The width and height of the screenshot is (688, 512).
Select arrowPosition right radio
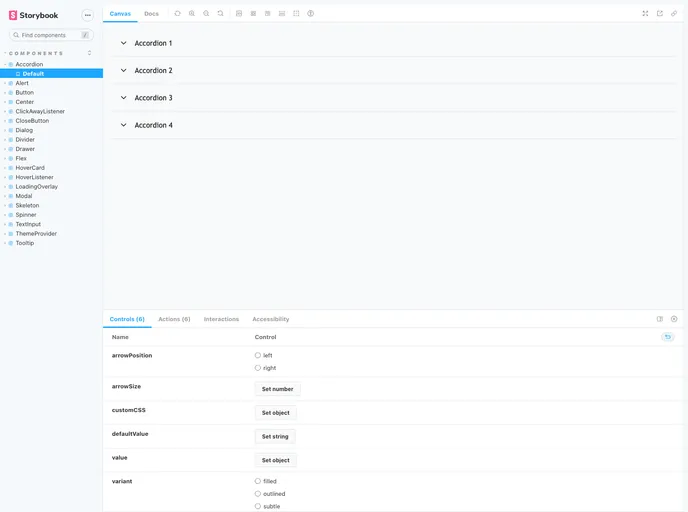(x=258, y=368)
